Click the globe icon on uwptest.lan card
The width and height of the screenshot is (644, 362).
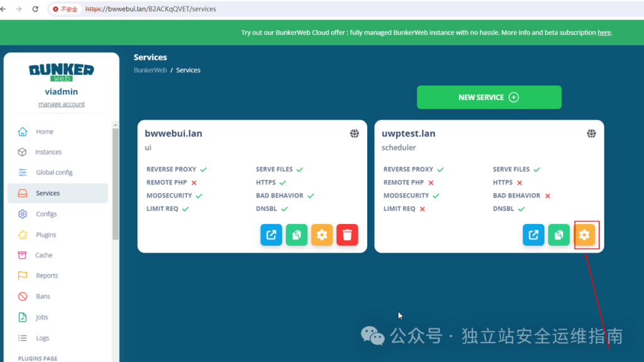coord(591,133)
